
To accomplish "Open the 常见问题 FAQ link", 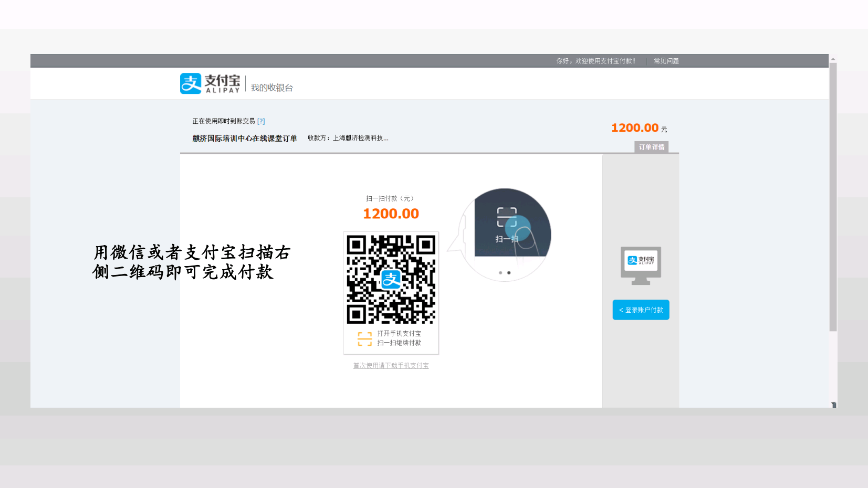I will click(666, 61).
